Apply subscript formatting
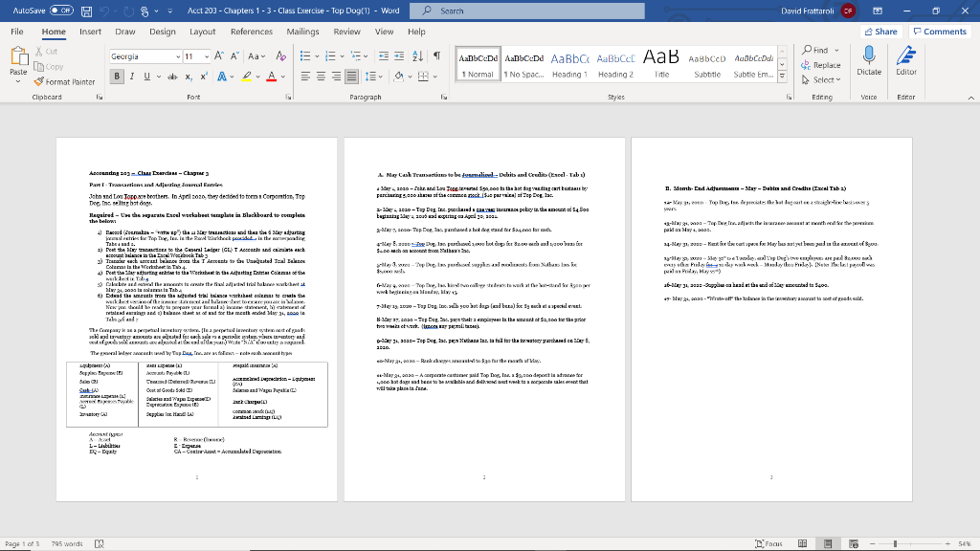This screenshot has width=980, height=551. pyautogui.click(x=189, y=77)
